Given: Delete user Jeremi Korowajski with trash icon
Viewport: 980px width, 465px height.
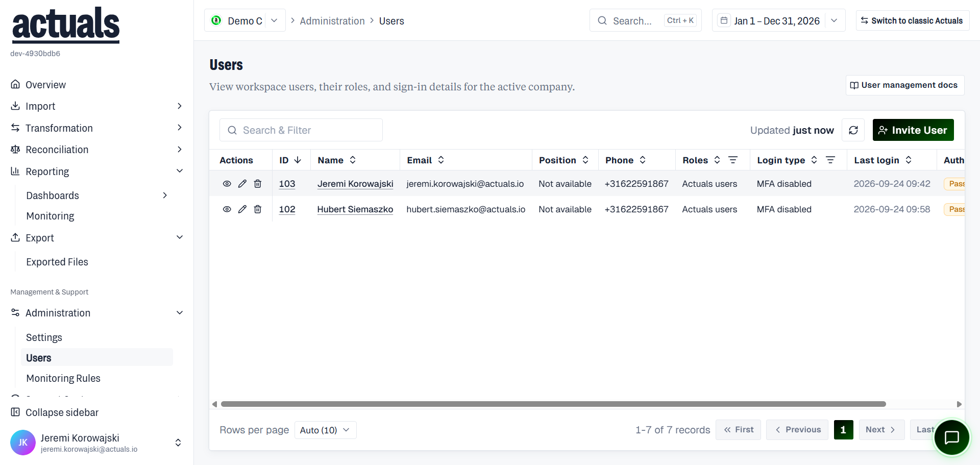Looking at the screenshot, I should (x=258, y=184).
